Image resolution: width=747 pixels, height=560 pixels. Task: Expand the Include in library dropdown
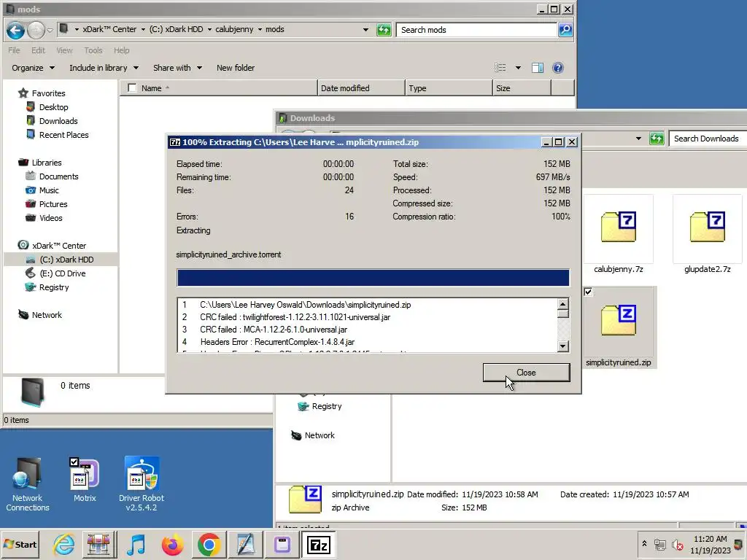pos(104,68)
